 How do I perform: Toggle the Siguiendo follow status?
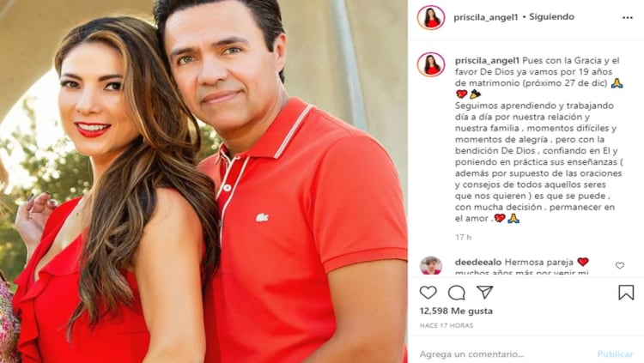551,17
